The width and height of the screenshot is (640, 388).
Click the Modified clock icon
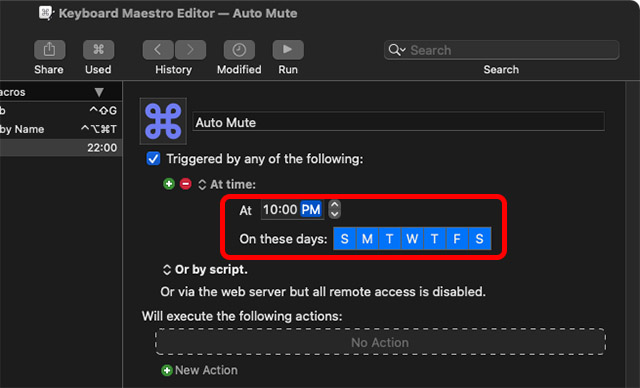(x=239, y=50)
